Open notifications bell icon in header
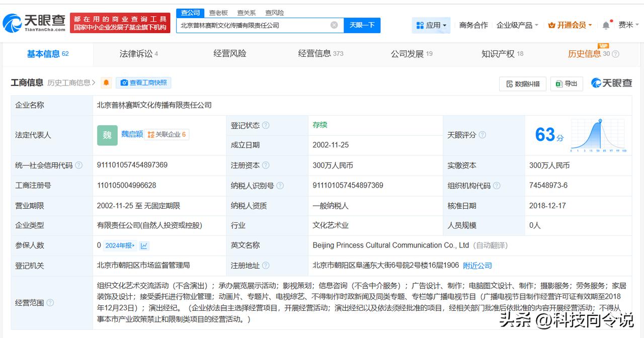 pyautogui.click(x=606, y=25)
